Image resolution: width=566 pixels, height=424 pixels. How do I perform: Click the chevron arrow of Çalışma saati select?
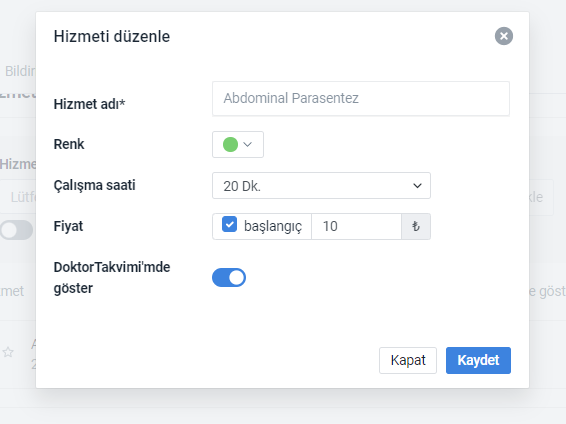pos(417,186)
